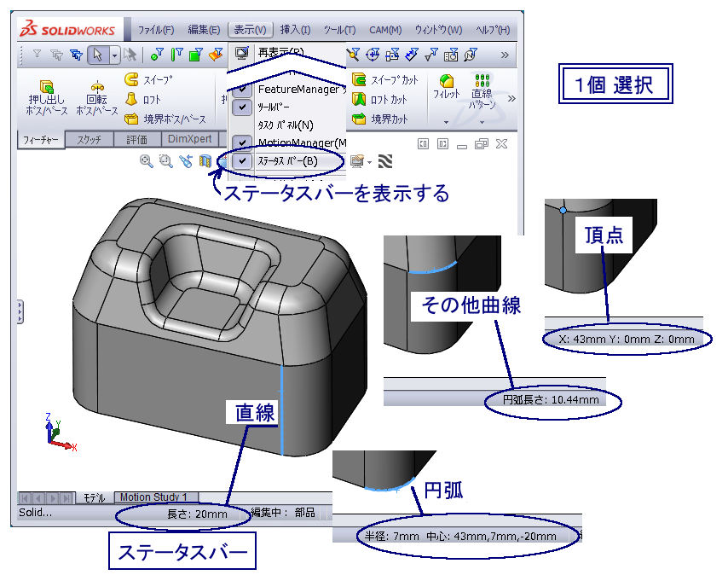Click the Extruded Boss/Base (押し出しボス/ベース) icon

(46, 87)
